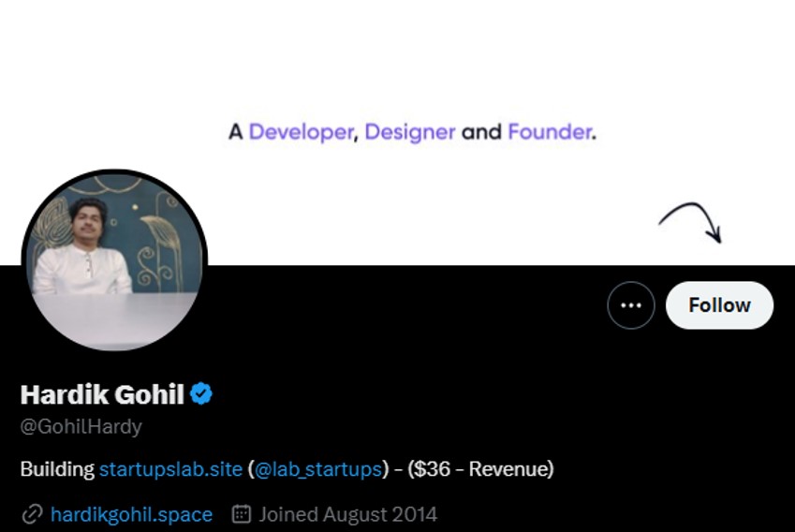Viewport: 795px width, 532px height.
Task: Click the blue verified badge
Action: click(201, 394)
